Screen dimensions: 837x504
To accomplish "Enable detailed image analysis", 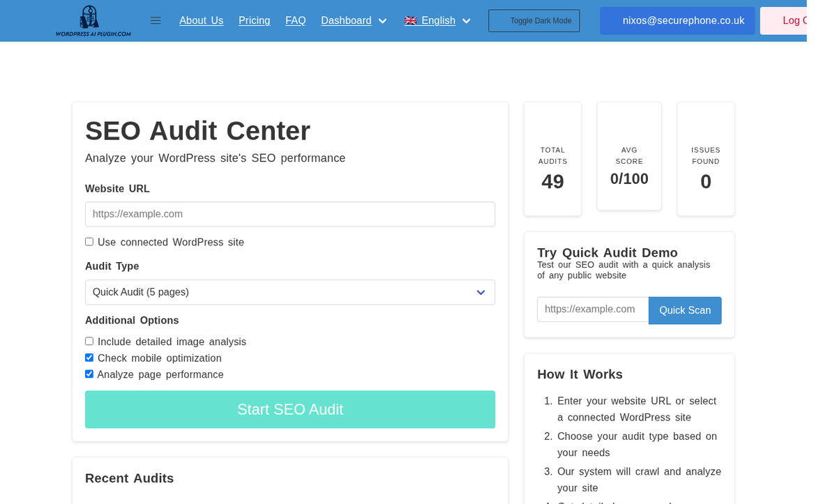I will point(89,341).
